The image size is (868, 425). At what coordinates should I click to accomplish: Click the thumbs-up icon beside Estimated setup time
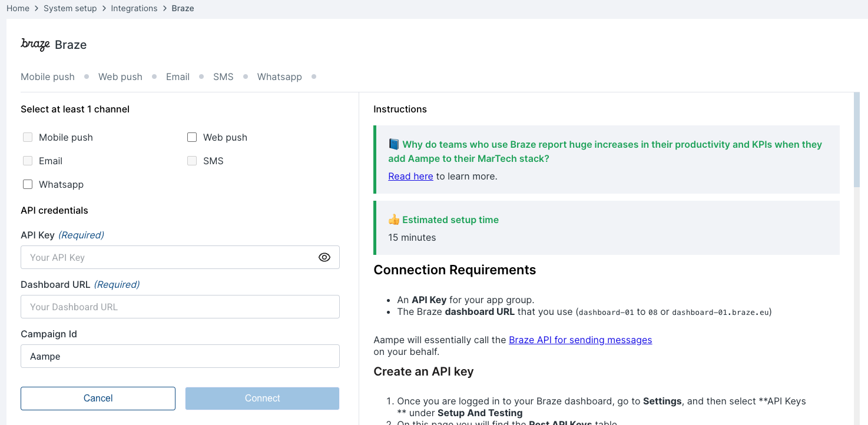click(394, 220)
